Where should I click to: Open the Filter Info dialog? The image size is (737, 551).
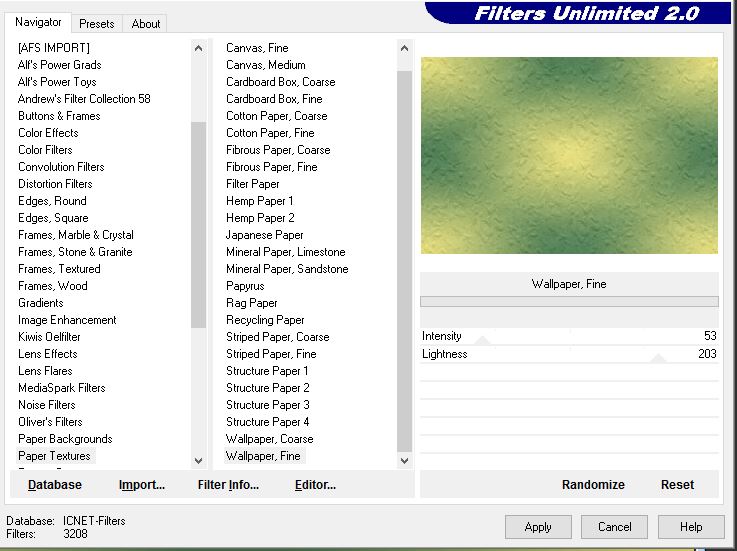click(228, 485)
